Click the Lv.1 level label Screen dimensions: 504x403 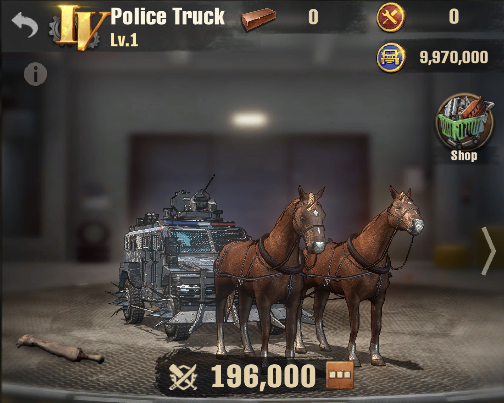(x=124, y=40)
